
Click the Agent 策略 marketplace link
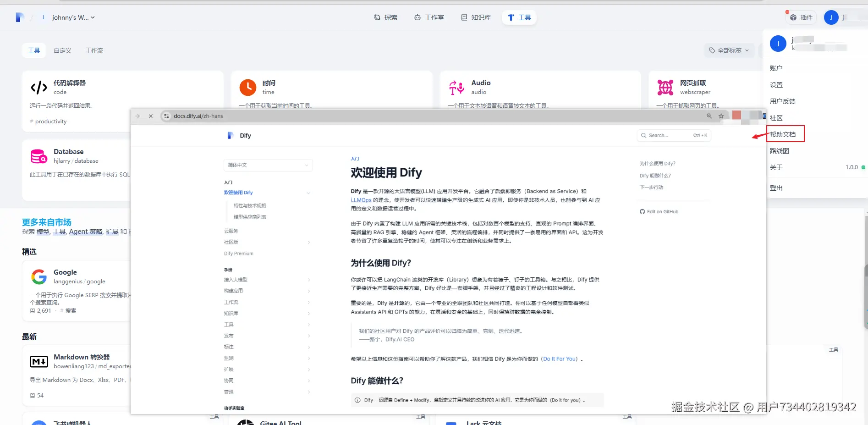click(86, 232)
